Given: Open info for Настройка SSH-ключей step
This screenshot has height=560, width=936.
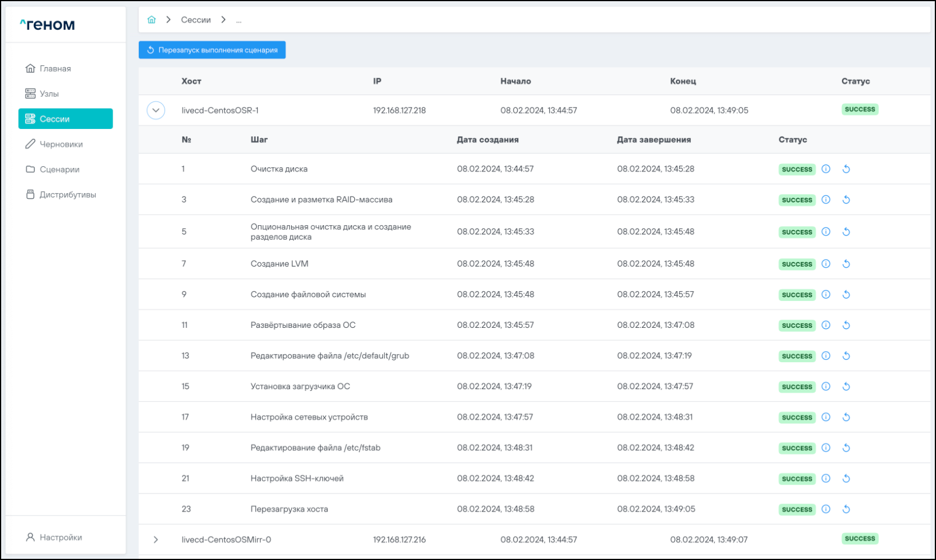Looking at the screenshot, I should (x=826, y=479).
